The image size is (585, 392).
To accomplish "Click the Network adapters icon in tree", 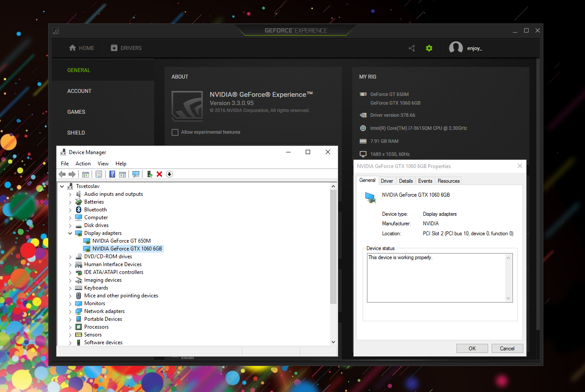I will (79, 311).
